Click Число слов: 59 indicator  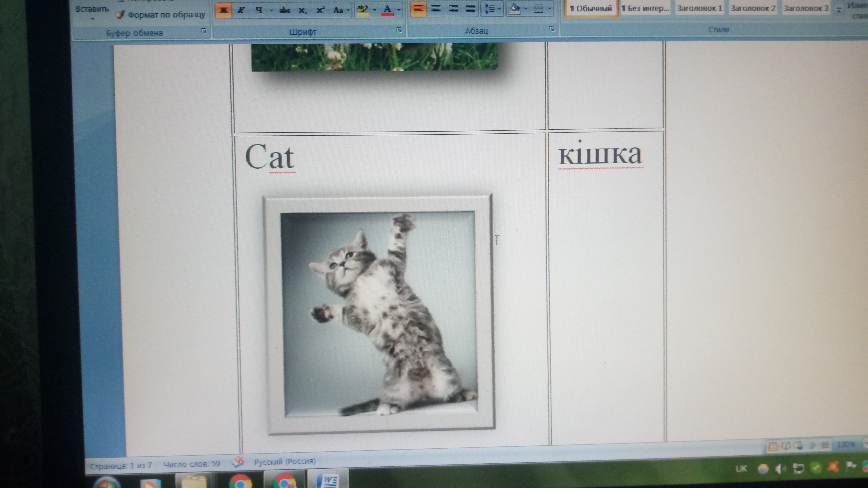coord(192,464)
